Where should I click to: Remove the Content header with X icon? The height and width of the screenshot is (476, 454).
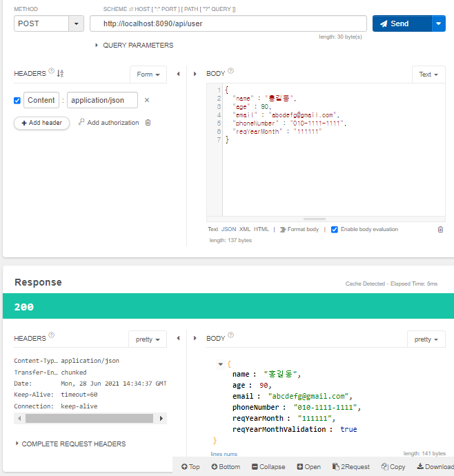coord(147,100)
